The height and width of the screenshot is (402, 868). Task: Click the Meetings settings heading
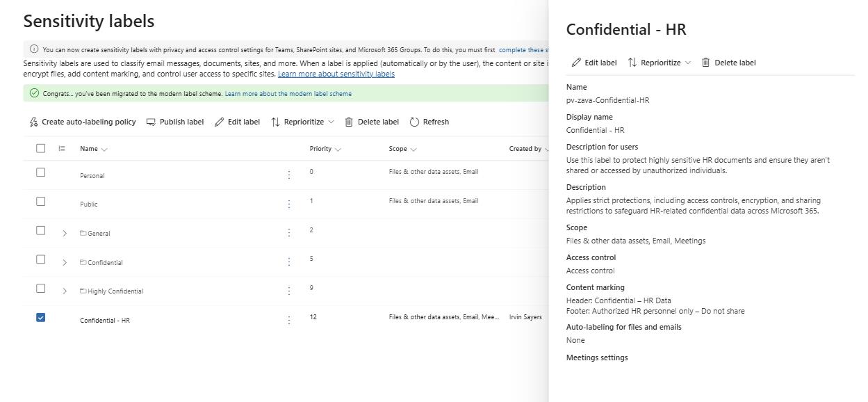(x=597, y=357)
